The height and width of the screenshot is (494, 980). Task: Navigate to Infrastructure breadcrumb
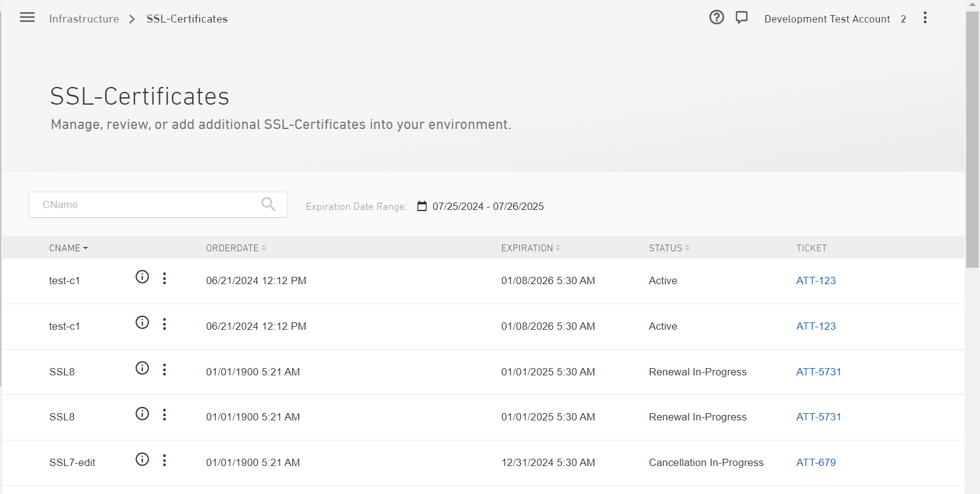pos(84,19)
